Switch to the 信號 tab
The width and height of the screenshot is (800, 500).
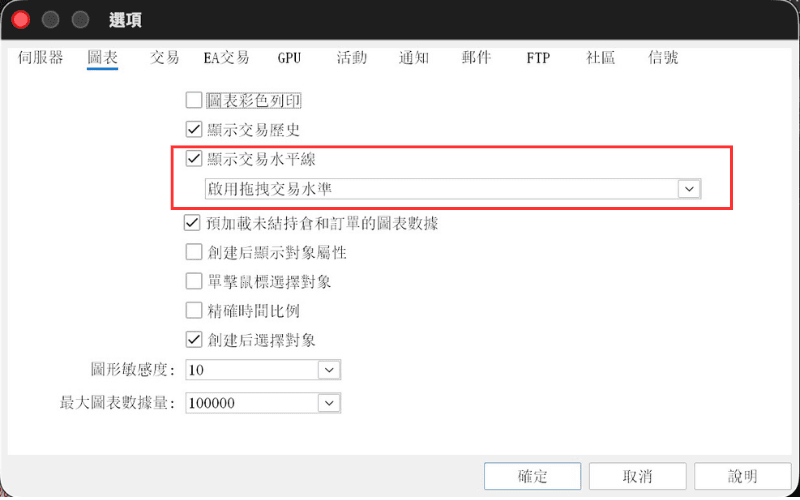pos(663,58)
